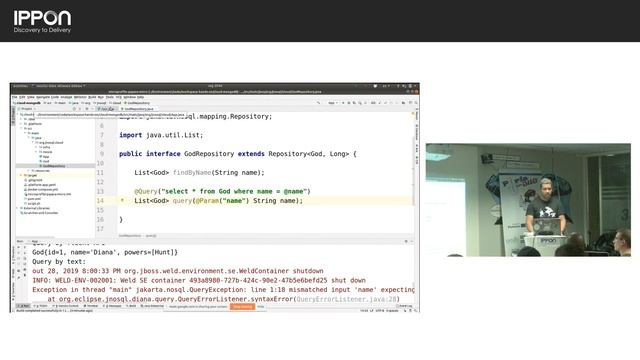The image size is (640, 360).
Task: Click the cloud-mongodb breadcrumb in navigation bar
Action: 27,103
